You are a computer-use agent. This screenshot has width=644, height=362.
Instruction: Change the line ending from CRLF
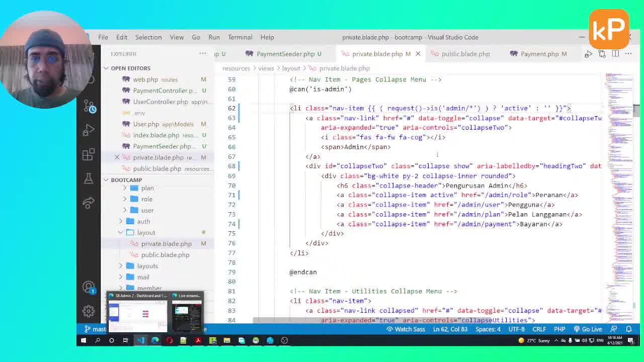(x=539, y=329)
